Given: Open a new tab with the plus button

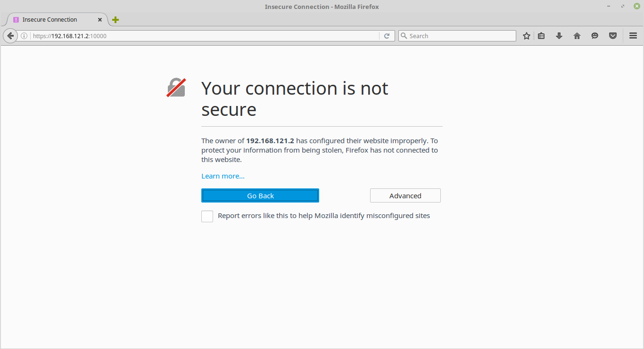Looking at the screenshot, I should click(116, 20).
